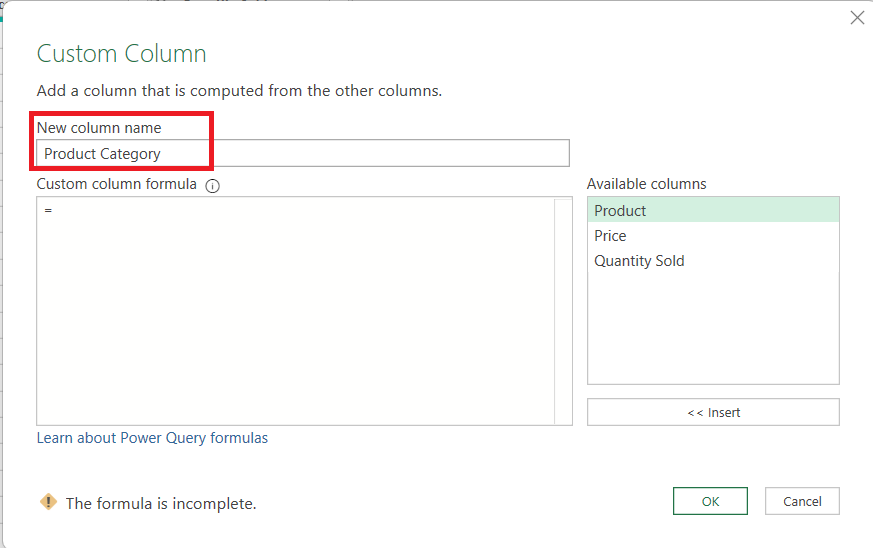Close the Custom Column dialog with the X

pos(857,18)
